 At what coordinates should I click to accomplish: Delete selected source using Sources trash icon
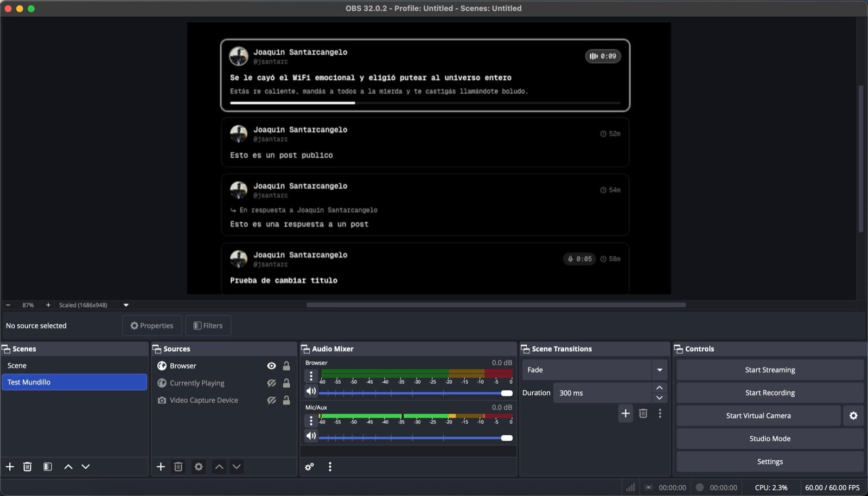click(x=178, y=467)
